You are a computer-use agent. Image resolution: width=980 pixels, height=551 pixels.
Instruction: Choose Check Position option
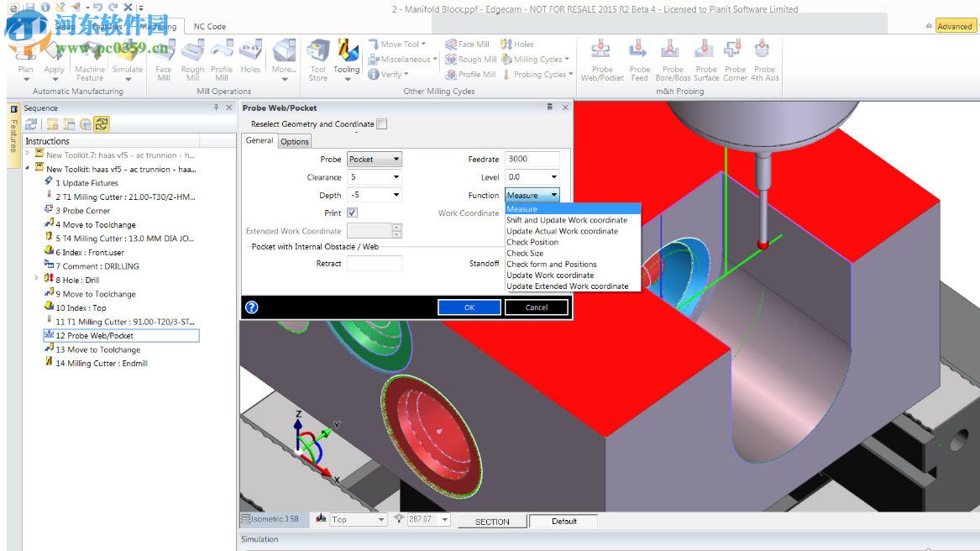click(532, 242)
